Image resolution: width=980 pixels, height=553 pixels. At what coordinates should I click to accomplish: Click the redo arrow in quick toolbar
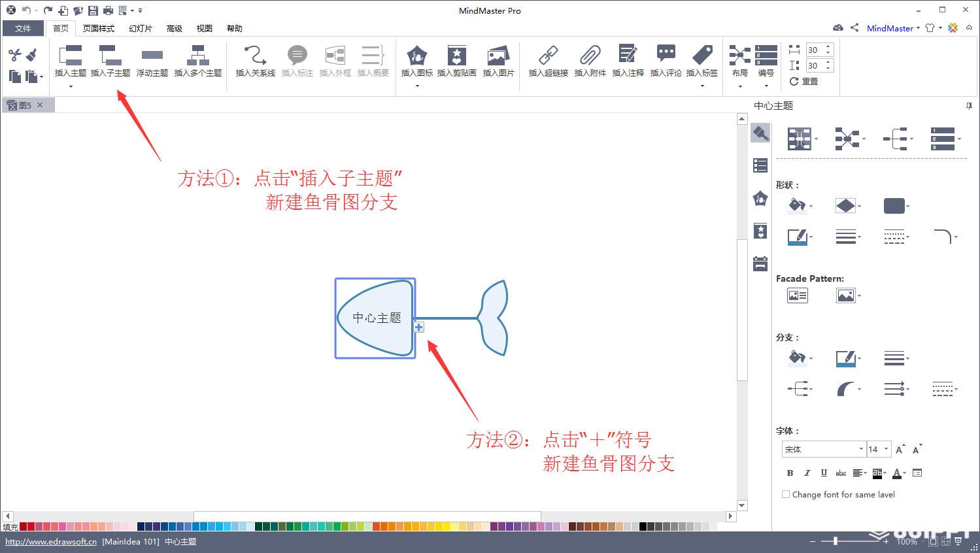point(48,10)
